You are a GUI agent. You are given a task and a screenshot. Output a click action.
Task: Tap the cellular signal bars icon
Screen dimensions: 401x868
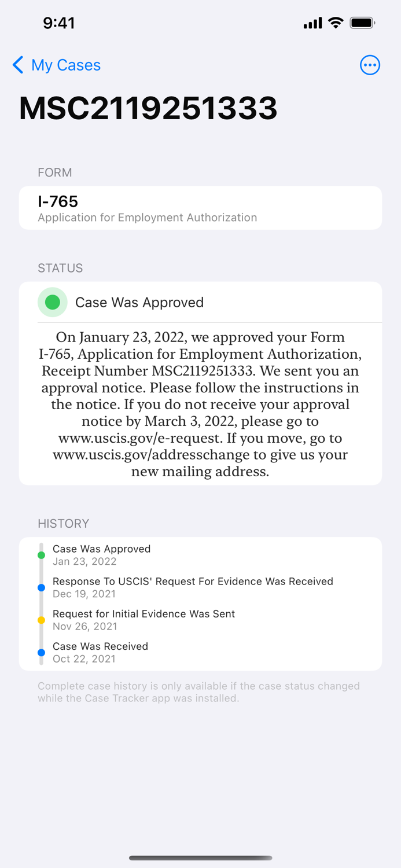coord(312,23)
